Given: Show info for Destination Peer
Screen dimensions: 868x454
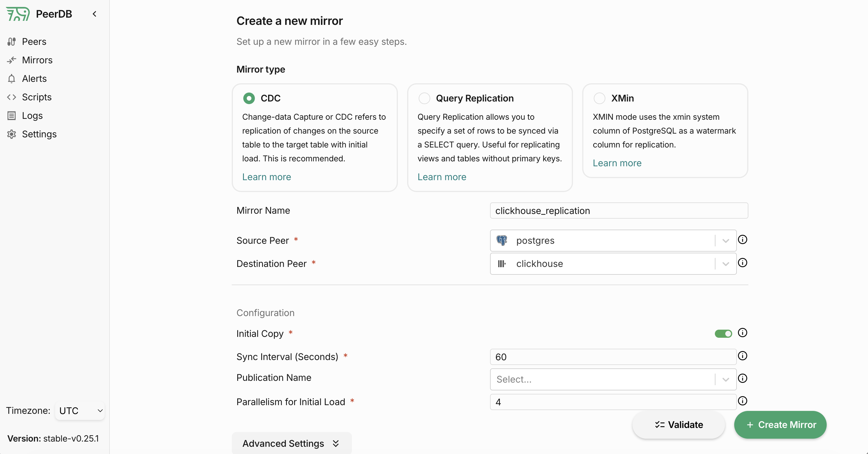Looking at the screenshot, I should [x=743, y=262].
